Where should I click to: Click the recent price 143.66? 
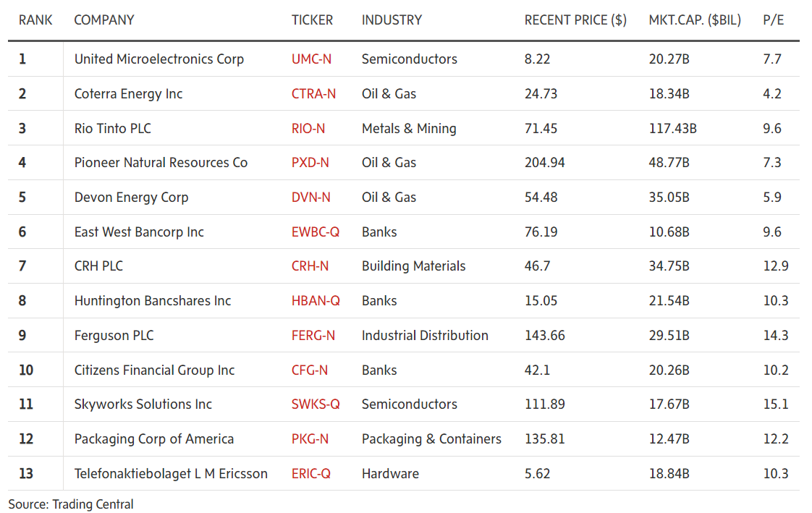click(544, 336)
